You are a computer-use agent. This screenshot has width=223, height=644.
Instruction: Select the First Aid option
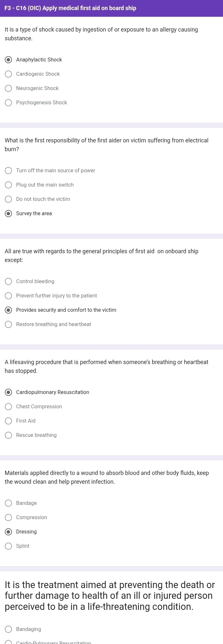click(x=9, y=421)
